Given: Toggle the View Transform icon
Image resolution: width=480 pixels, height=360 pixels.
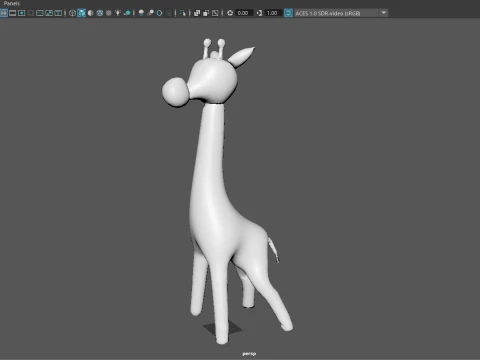Looking at the screenshot, I should (x=288, y=13).
